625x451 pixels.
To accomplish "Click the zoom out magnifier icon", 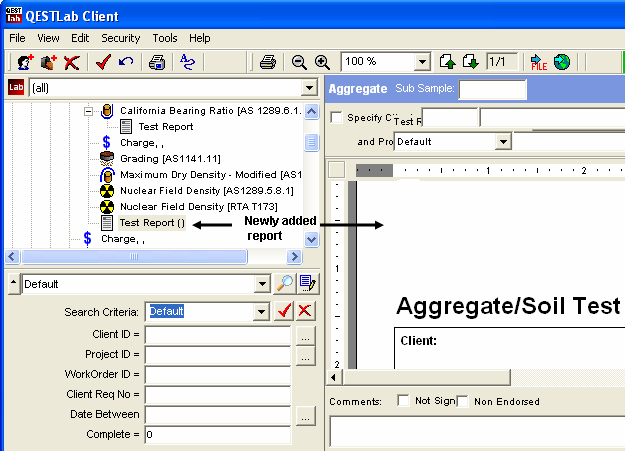I will (299, 62).
